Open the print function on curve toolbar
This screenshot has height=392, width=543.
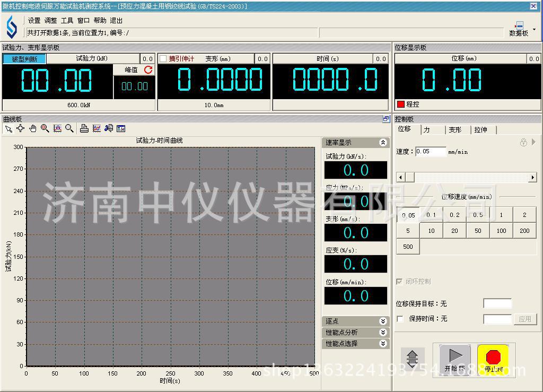pyautogui.click(x=84, y=128)
